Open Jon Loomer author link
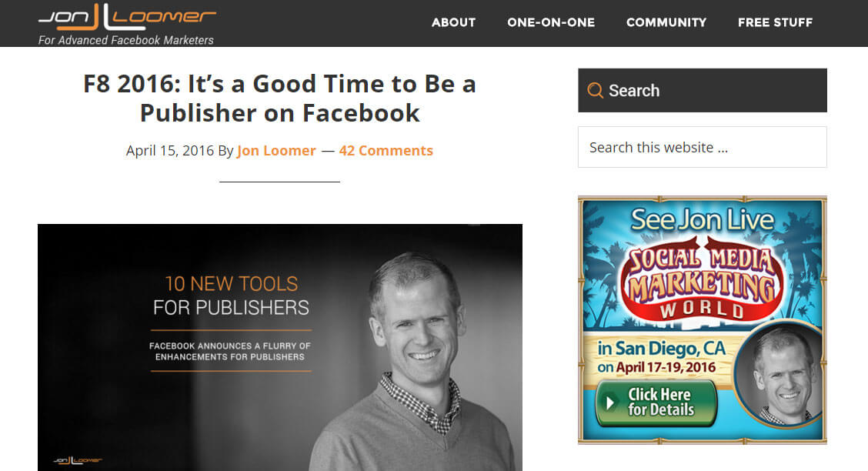Screen dimensions: 868x471 coord(276,151)
